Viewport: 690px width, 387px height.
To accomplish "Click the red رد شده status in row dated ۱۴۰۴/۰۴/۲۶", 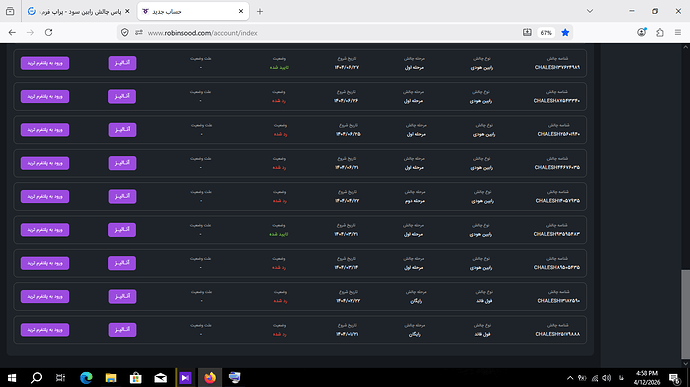I will (x=279, y=101).
